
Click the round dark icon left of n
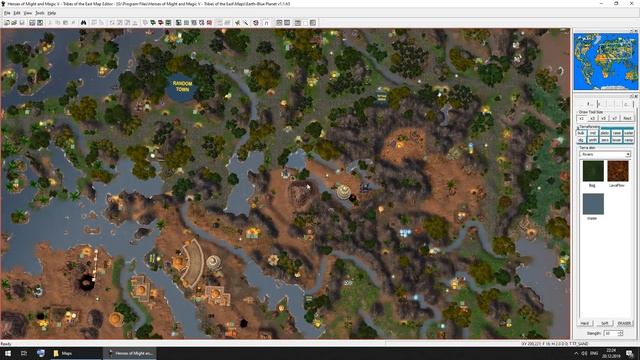pos(256,23)
